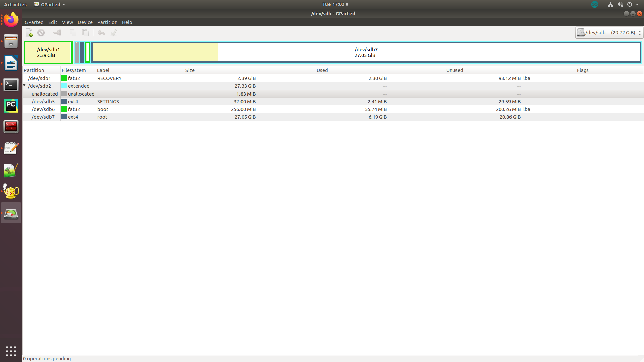This screenshot has height=362, width=644.
Task: Click the Paste partition icon
Action: click(85, 33)
